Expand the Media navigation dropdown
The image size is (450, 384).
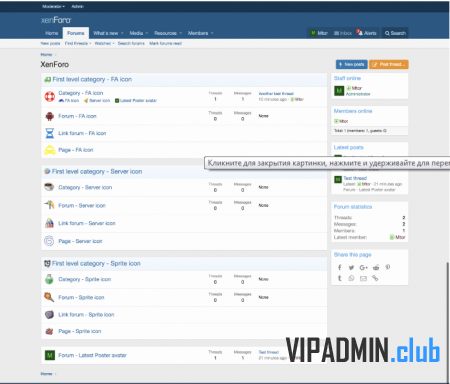pos(147,33)
